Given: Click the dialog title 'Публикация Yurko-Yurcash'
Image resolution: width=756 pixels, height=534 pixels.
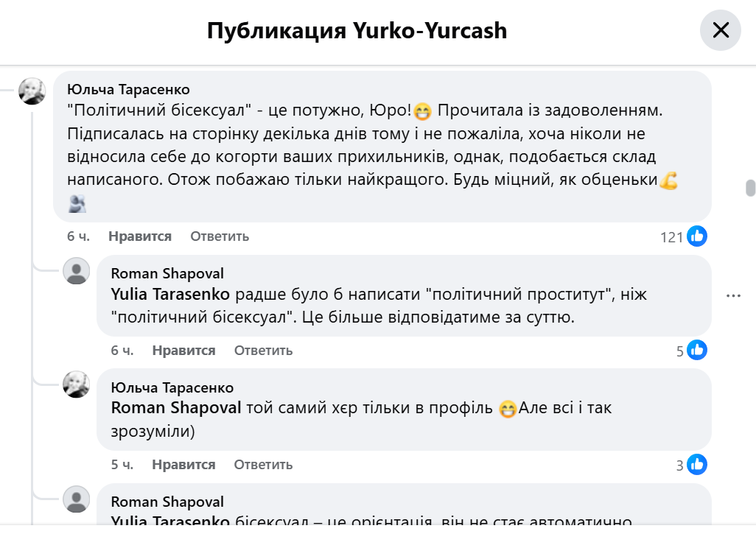Looking at the screenshot, I should [357, 30].
